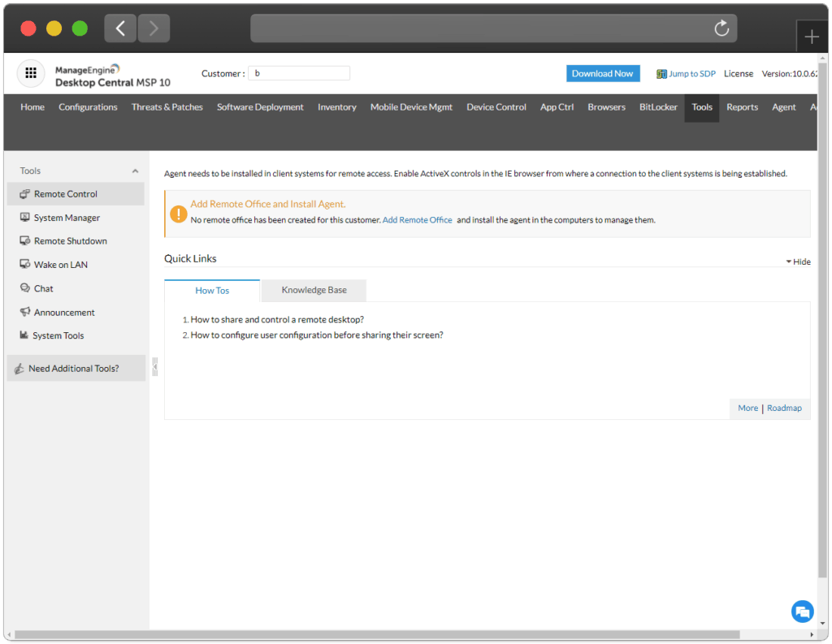Open the Roadmap link
The width and height of the screenshot is (832, 644).
click(x=784, y=408)
